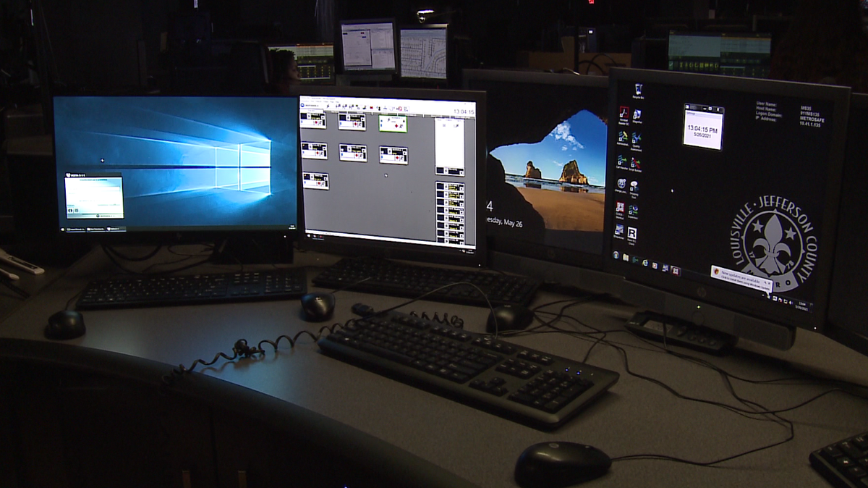Open the Dispatcher desktop shortcut
868x488 pixels.
(619, 232)
